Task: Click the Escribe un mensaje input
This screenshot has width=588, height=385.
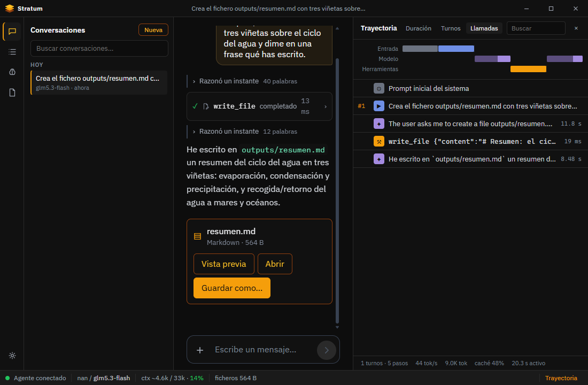Action: click(262, 350)
